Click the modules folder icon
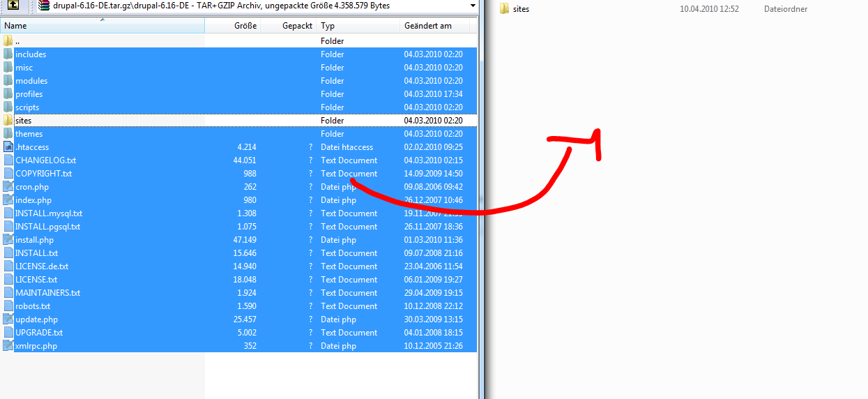 pyautogui.click(x=8, y=81)
